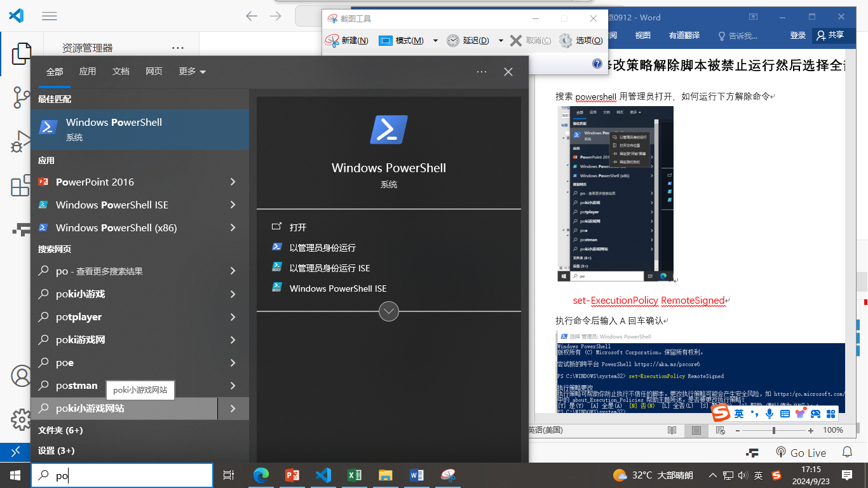This screenshot has width=868, height=488.
Task: Click Go Live in VS Code status bar
Action: tap(801, 453)
